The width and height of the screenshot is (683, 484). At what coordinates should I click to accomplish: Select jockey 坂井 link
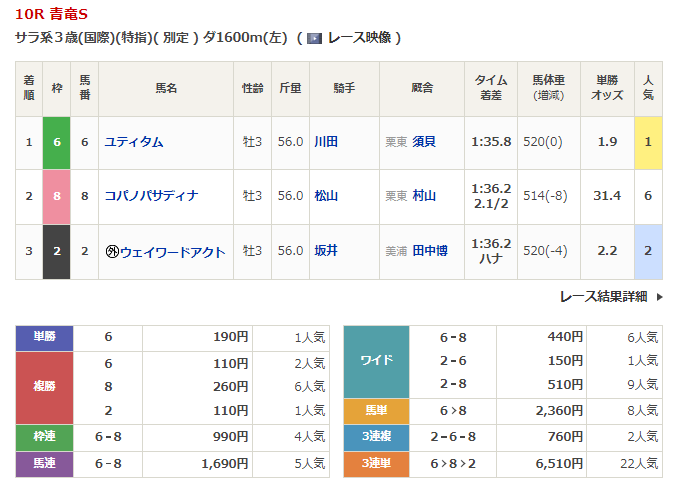pyautogui.click(x=325, y=252)
